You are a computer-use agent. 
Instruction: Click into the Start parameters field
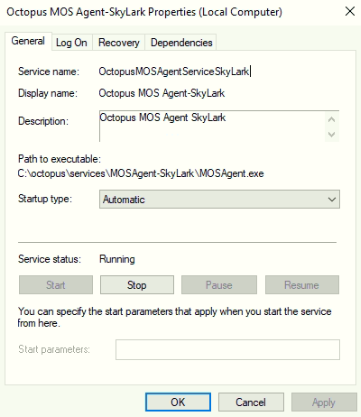point(227,349)
